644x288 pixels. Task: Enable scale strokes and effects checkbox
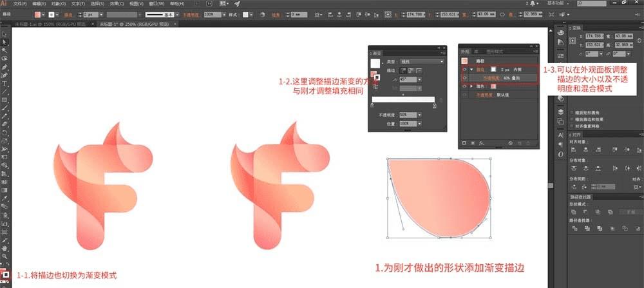(x=572, y=119)
